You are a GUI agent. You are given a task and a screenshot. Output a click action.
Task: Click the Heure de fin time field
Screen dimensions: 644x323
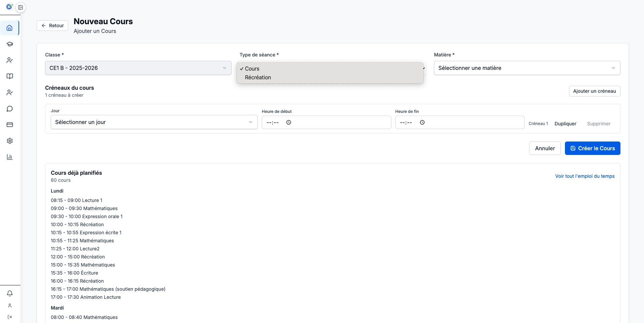[x=459, y=122]
